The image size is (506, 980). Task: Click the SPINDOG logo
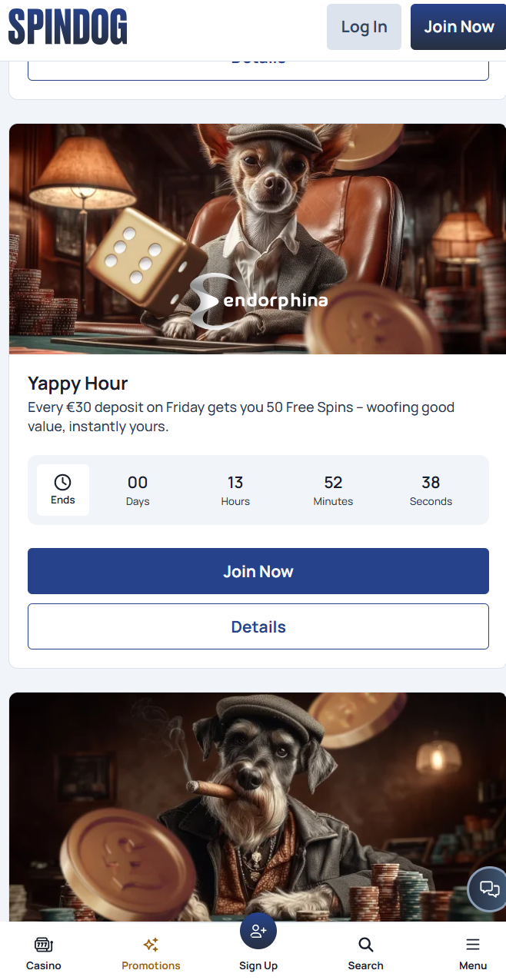(67, 26)
